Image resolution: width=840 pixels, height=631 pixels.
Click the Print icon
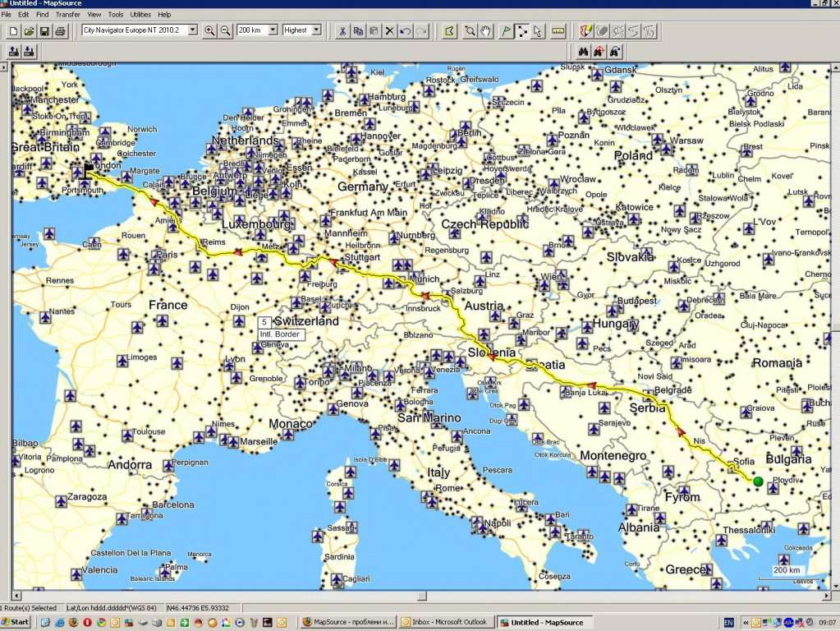[60, 31]
